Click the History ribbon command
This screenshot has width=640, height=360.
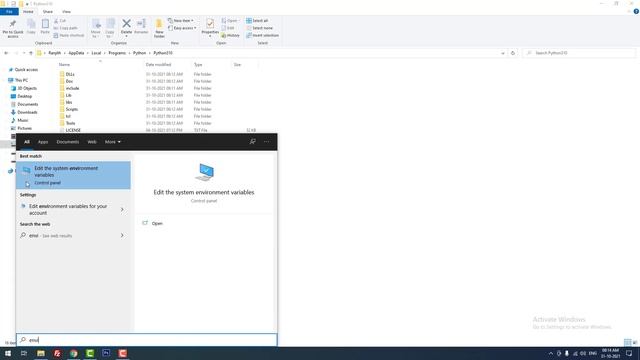[x=231, y=36]
